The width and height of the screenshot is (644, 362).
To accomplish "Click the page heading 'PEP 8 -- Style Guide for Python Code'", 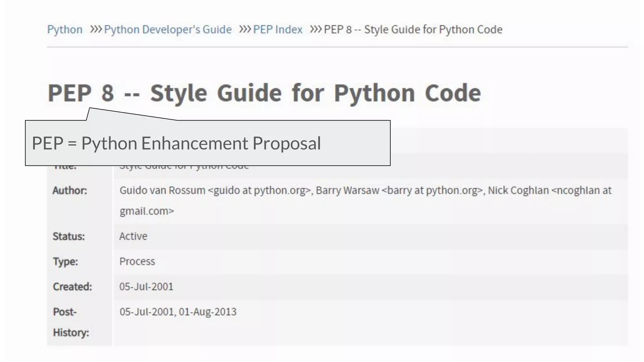I will 264,93.
